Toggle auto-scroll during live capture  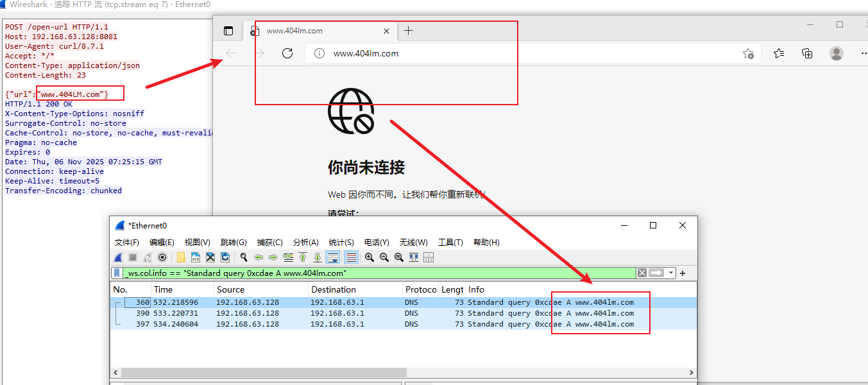coord(333,257)
